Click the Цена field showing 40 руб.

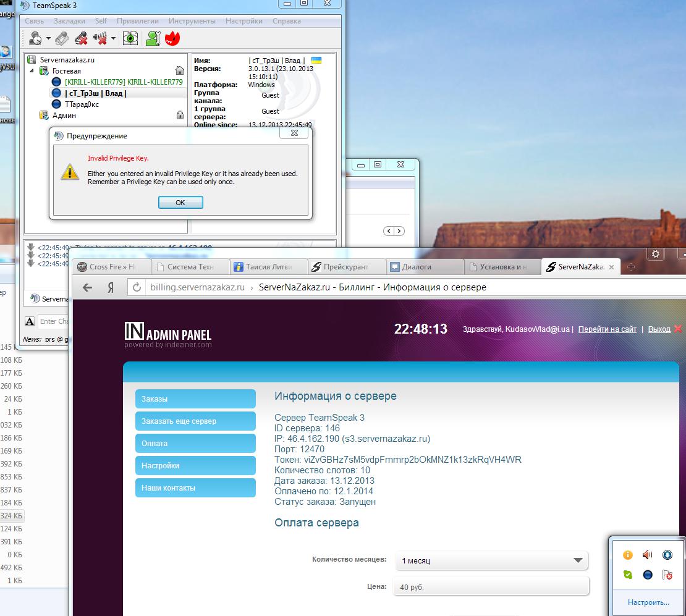click(492, 587)
